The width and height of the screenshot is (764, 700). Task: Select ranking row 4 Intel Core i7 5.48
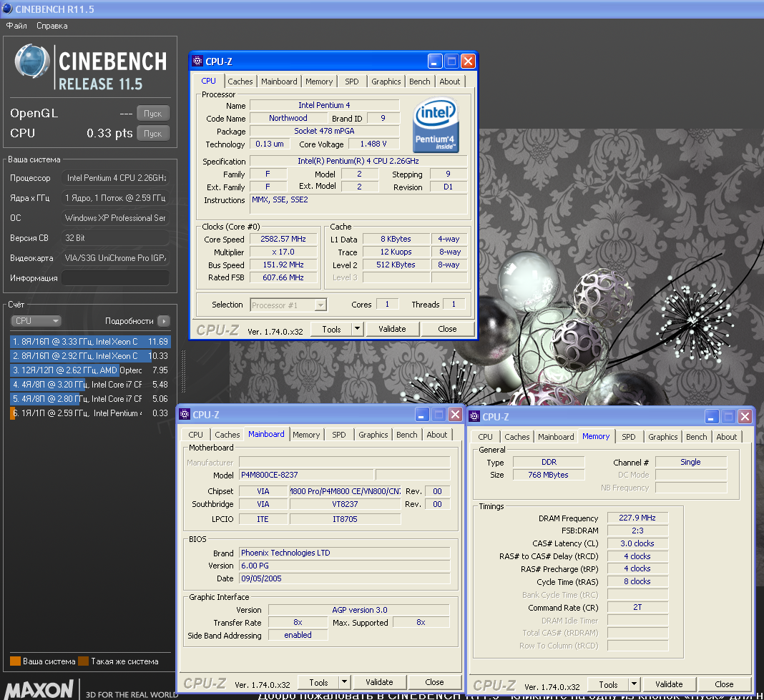tap(90, 385)
